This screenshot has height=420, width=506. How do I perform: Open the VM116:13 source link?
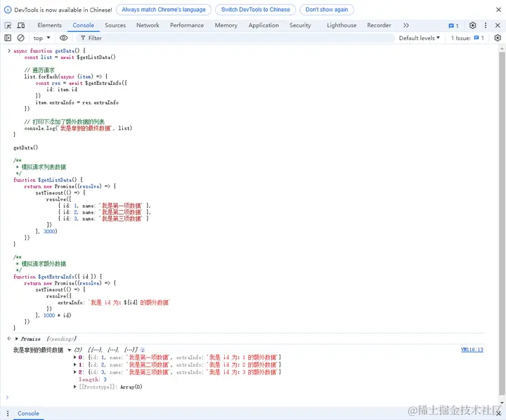[x=472, y=350]
